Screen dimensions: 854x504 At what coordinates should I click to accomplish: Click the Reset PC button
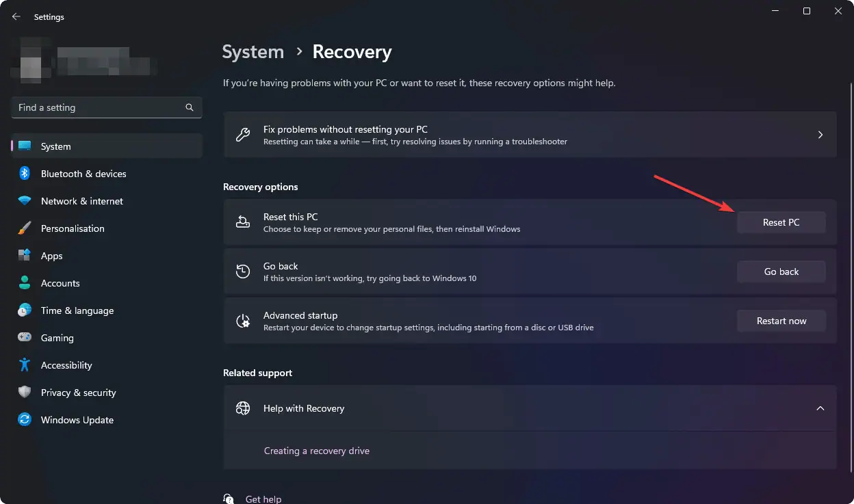tap(781, 222)
